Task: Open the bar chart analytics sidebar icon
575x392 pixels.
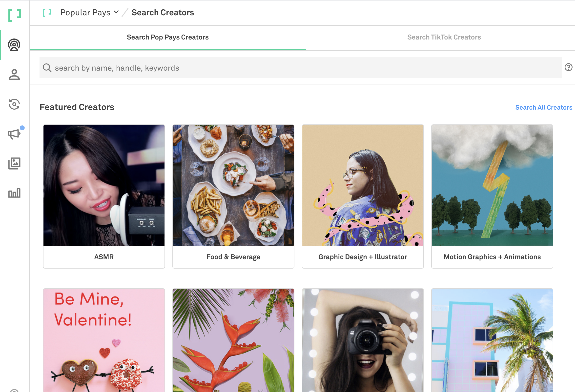Action: click(x=14, y=193)
